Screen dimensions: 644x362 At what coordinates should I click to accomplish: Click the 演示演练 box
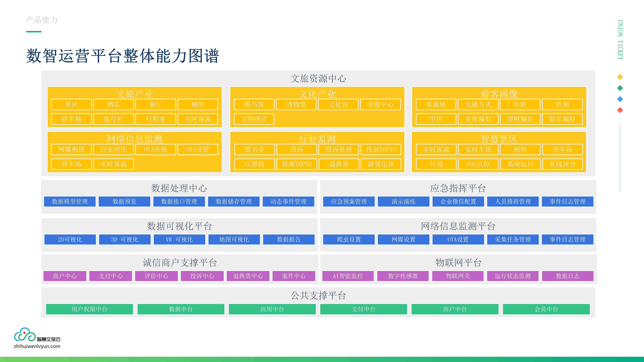[x=404, y=202]
